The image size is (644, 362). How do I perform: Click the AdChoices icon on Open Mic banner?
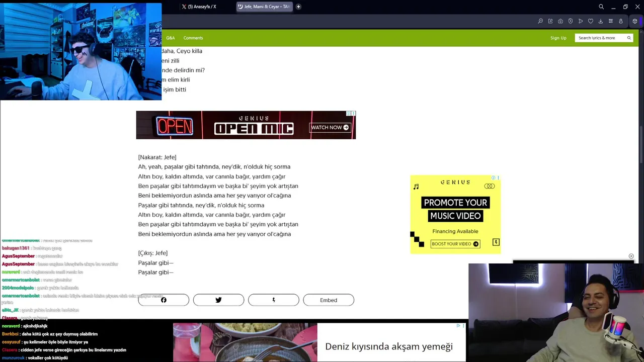point(349,114)
